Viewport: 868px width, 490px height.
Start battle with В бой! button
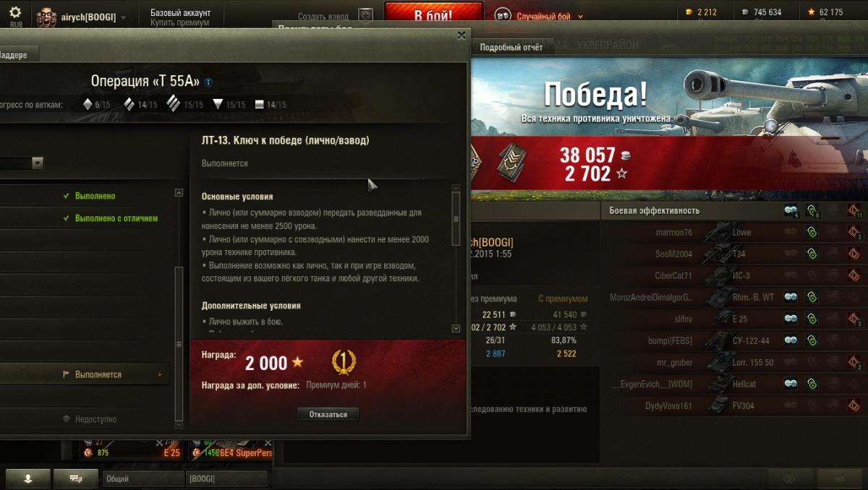click(x=434, y=14)
